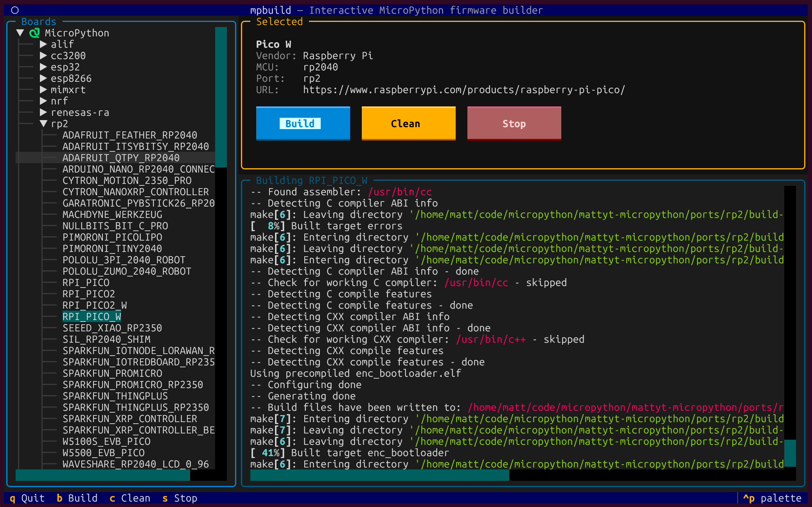The width and height of the screenshot is (812, 507).
Task: Select the SPARKFUN_IOTREDBOARD_RP2350 board
Action: pyautogui.click(x=138, y=362)
